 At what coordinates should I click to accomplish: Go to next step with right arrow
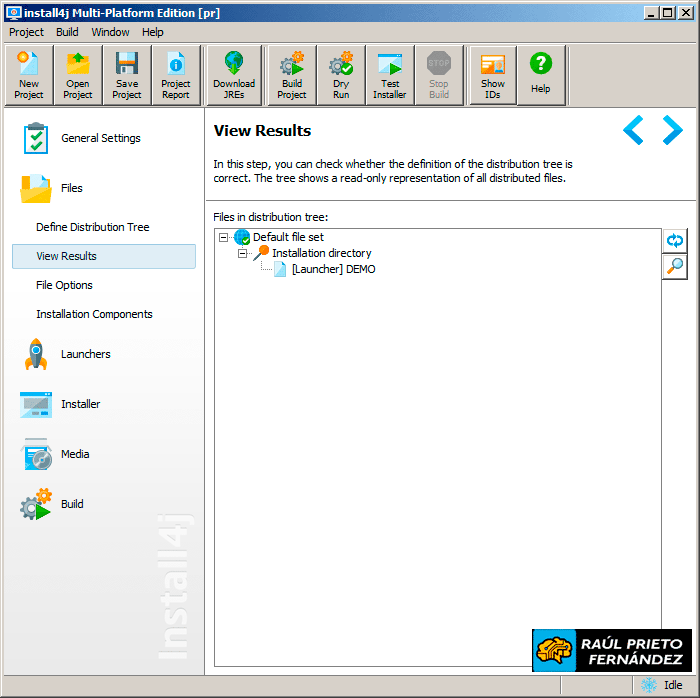[x=672, y=130]
